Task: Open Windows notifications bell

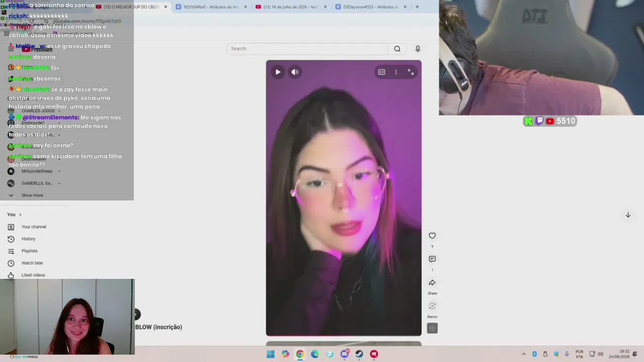Action: tap(635, 354)
